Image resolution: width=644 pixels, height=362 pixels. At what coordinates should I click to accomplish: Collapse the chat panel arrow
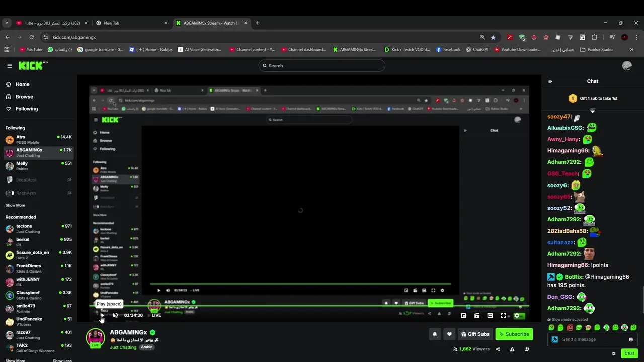[550, 81]
